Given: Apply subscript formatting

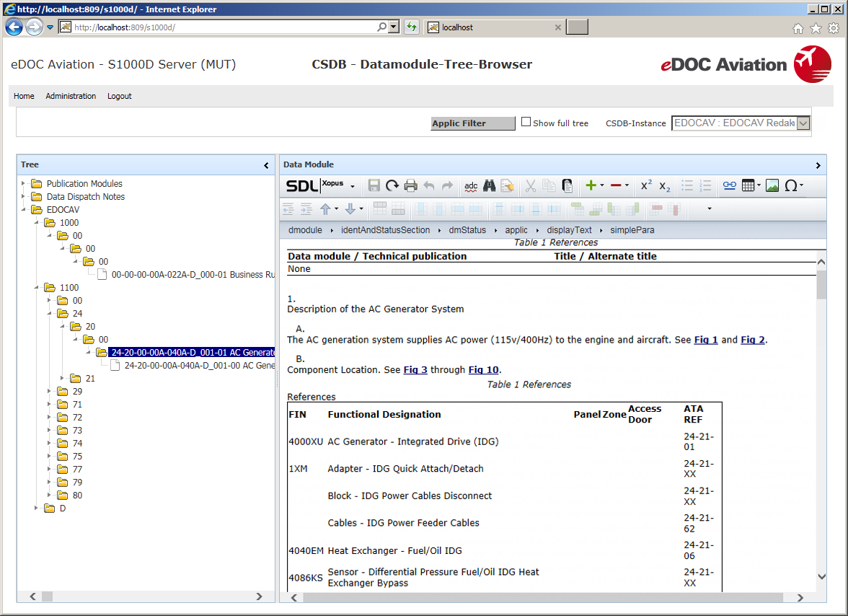Looking at the screenshot, I should pyautogui.click(x=665, y=186).
